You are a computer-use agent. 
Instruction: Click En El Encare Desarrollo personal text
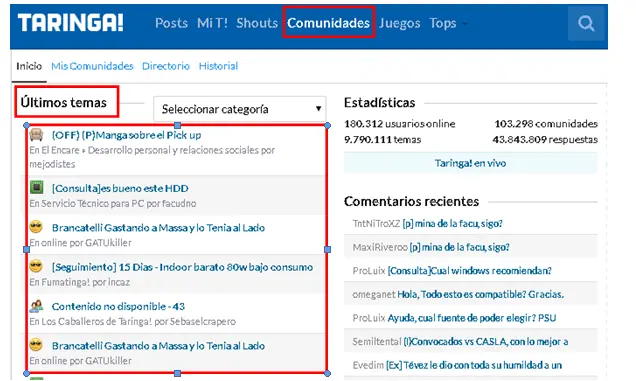152,157
